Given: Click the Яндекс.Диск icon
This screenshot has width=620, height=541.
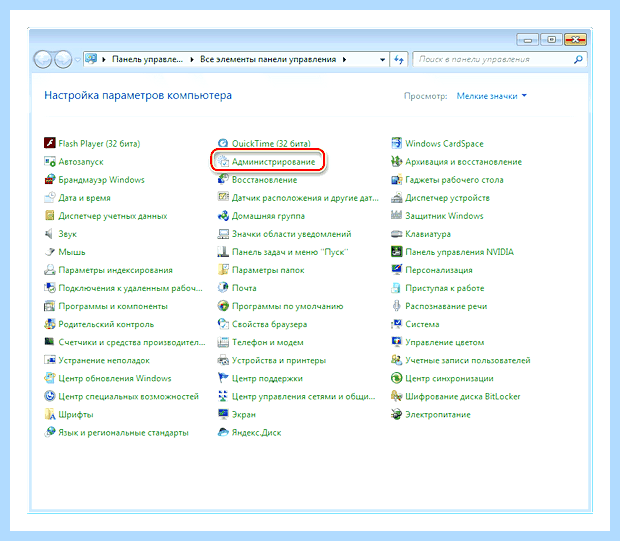Looking at the screenshot, I should pyautogui.click(x=223, y=432).
